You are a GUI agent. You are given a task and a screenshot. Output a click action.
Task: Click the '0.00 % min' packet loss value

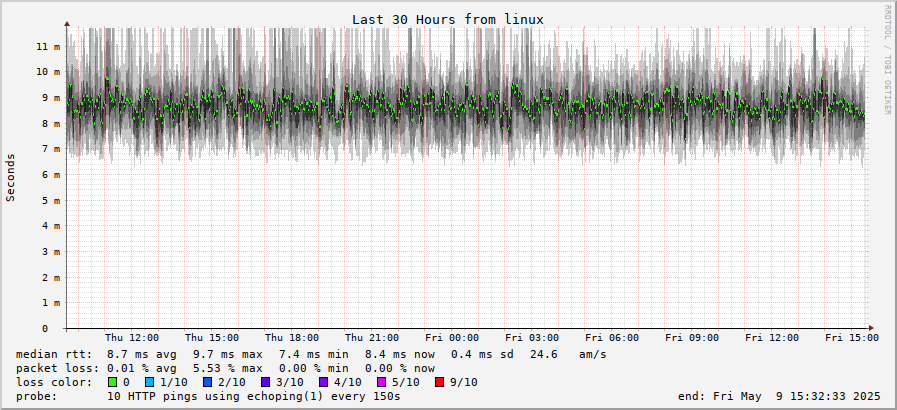(313, 368)
